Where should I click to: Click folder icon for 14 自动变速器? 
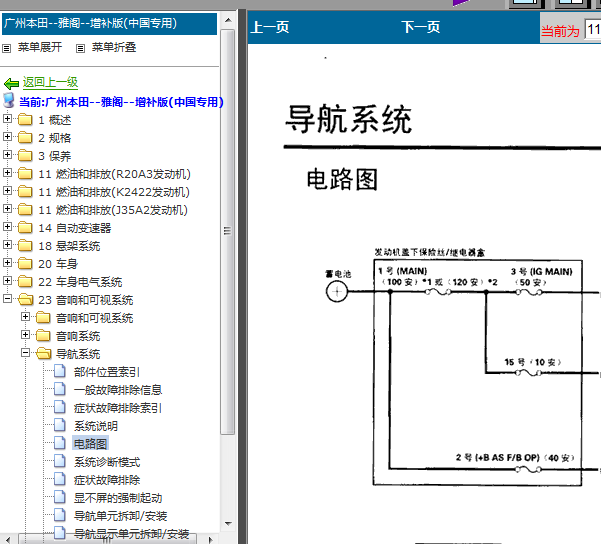tap(25, 227)
